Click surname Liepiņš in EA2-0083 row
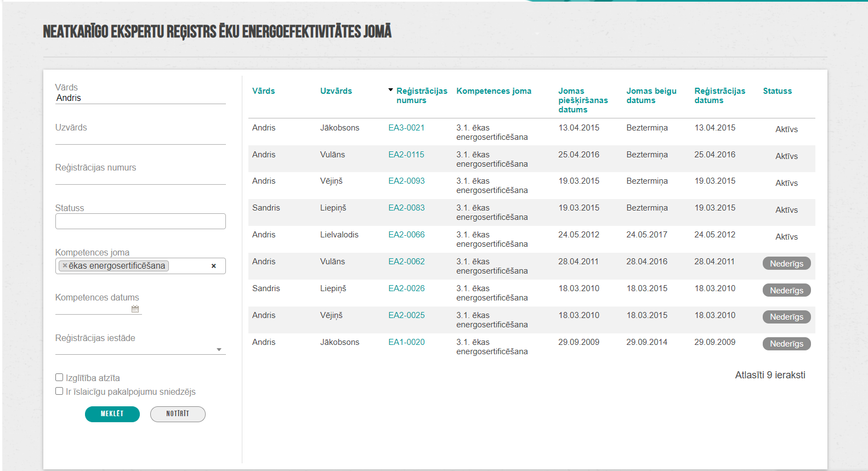Image resolution: width=868 pixels, height=471 pixels. (333, 208)
